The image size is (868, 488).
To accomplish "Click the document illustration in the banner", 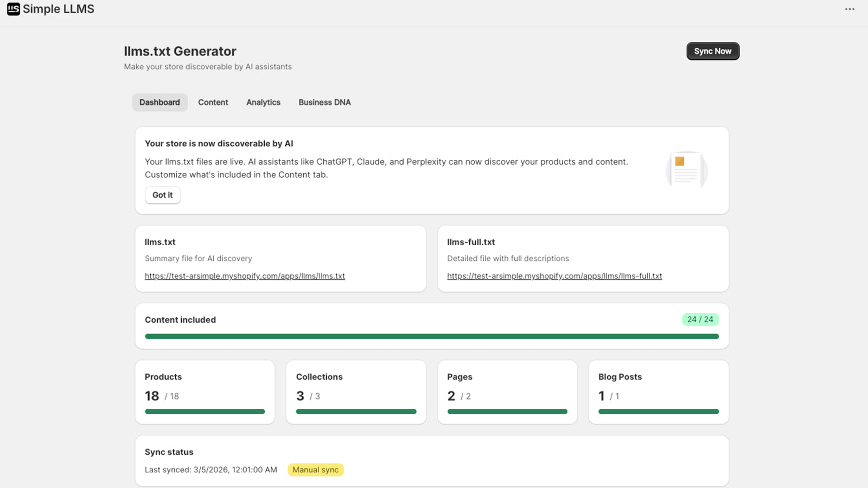I will [x=686, y=170].
